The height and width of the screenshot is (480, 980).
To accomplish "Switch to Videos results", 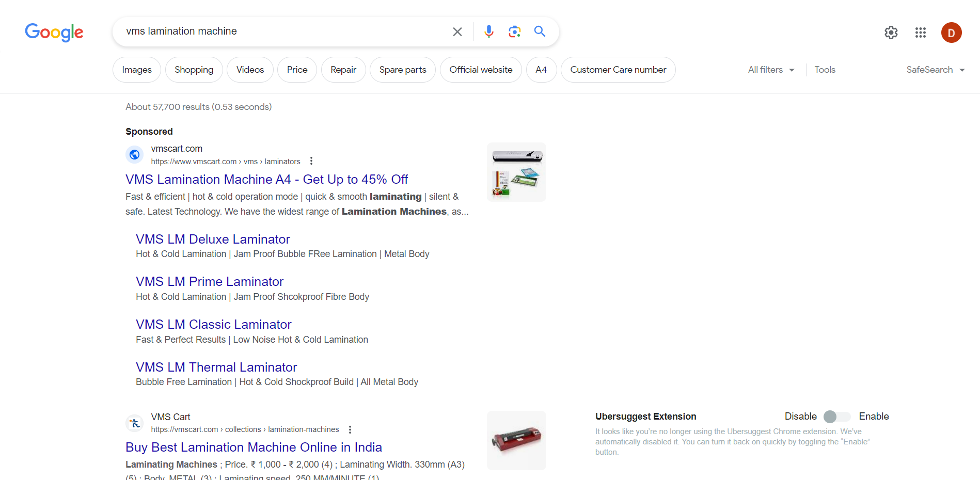I will (x=250, y=70).
